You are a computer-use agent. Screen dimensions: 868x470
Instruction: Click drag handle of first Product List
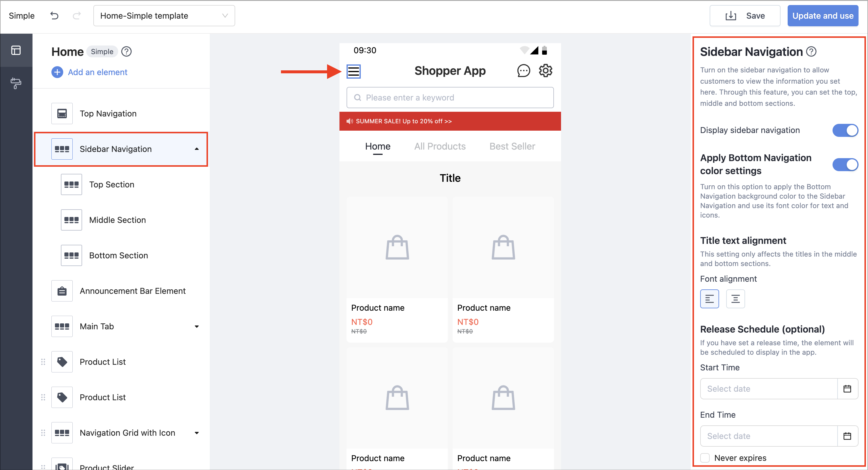(x=43, y=362)
